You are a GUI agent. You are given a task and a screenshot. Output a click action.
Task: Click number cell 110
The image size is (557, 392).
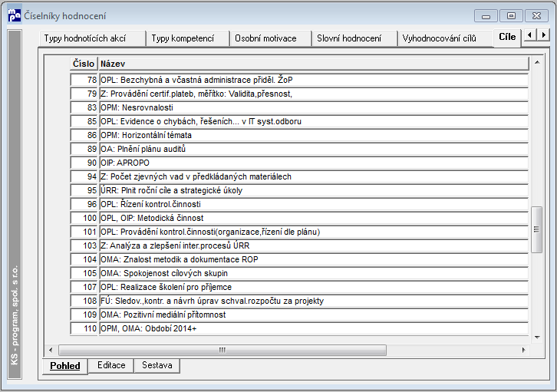coord(84,329)
